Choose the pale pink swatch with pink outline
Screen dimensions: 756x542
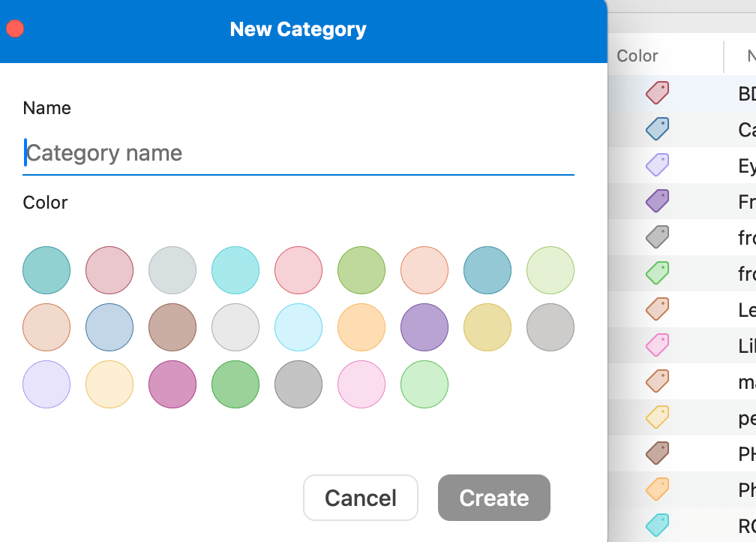pyautogui.click(x=361, y=384)
